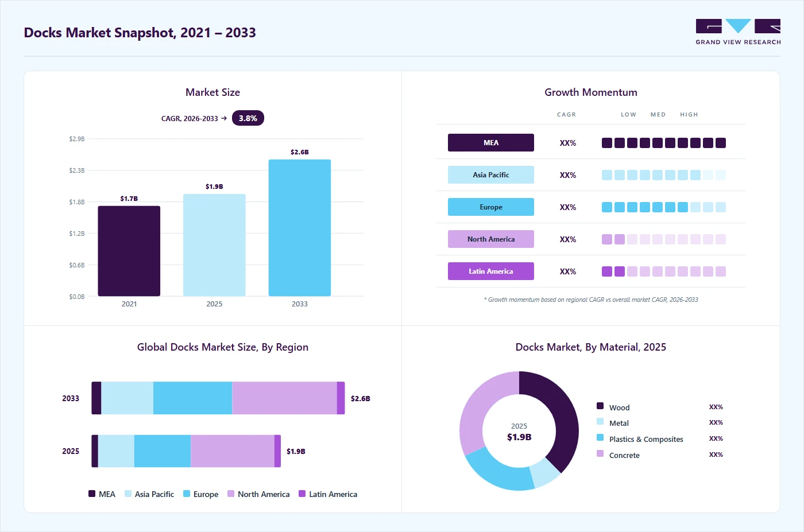Click the "$1.9B" label beside 2025 stacked bar
Screen dimensions: 804x532
296,451
